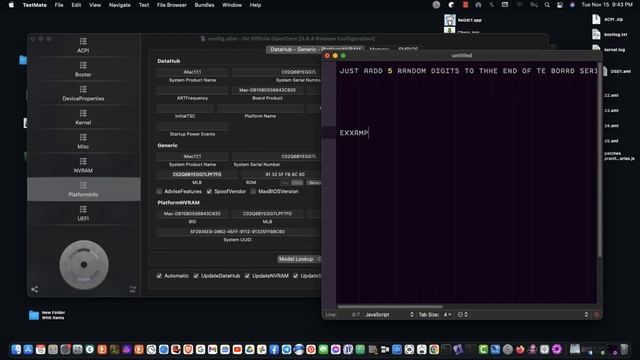Viewport: 640px width, 360px height.
Task: Select the kernel.log file on the desktop
Action: point(609,49)
